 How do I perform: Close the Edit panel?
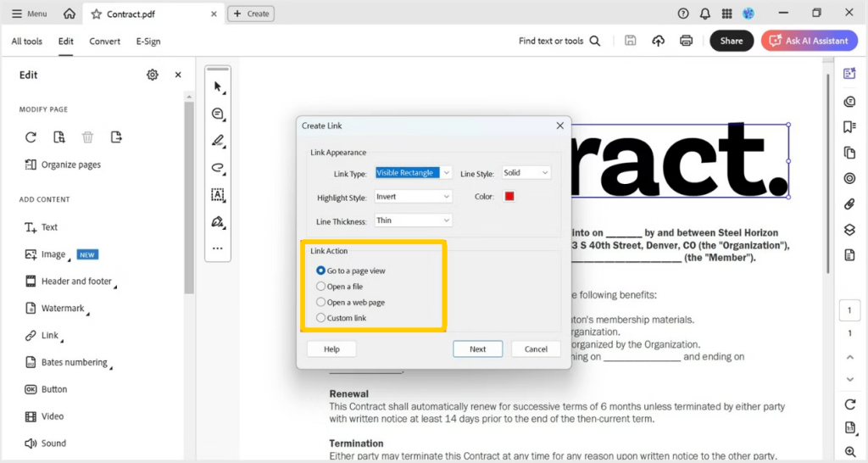coord(178,75)
